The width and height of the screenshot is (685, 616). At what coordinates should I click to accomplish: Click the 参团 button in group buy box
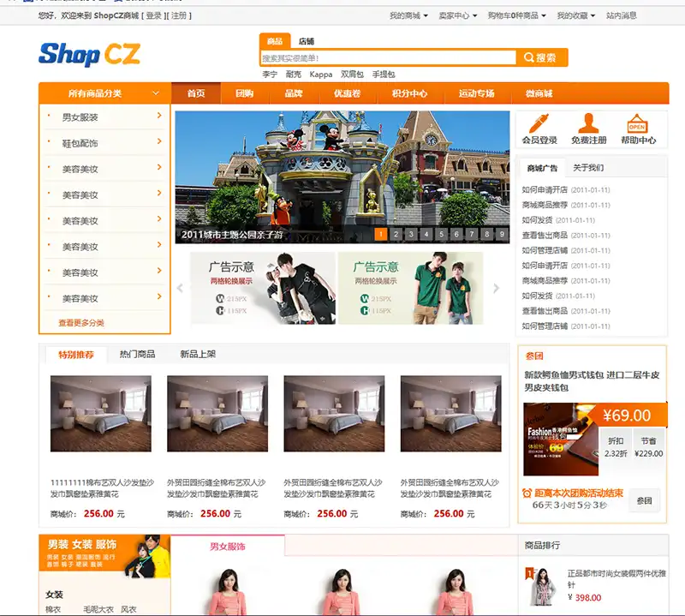pyautogui.click(x=645, y=500)
